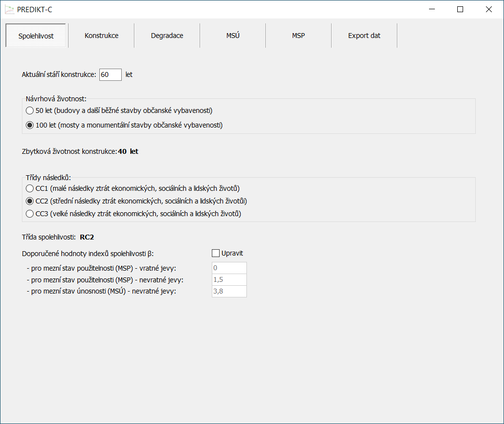
Task: Click the MSP vratné jevy value field
Action: [229, 268]
